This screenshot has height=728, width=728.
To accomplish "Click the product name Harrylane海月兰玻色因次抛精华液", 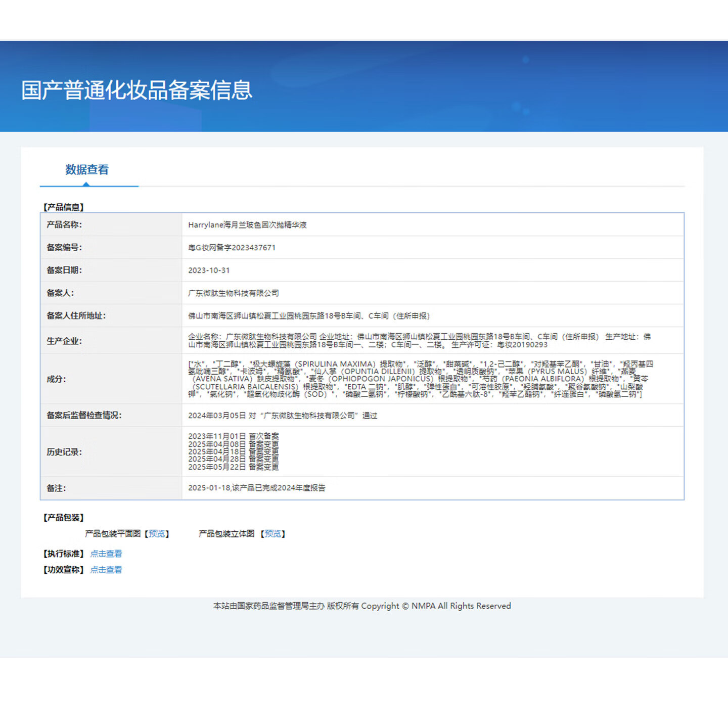I will pyautogui.click(x=248, y=225).
